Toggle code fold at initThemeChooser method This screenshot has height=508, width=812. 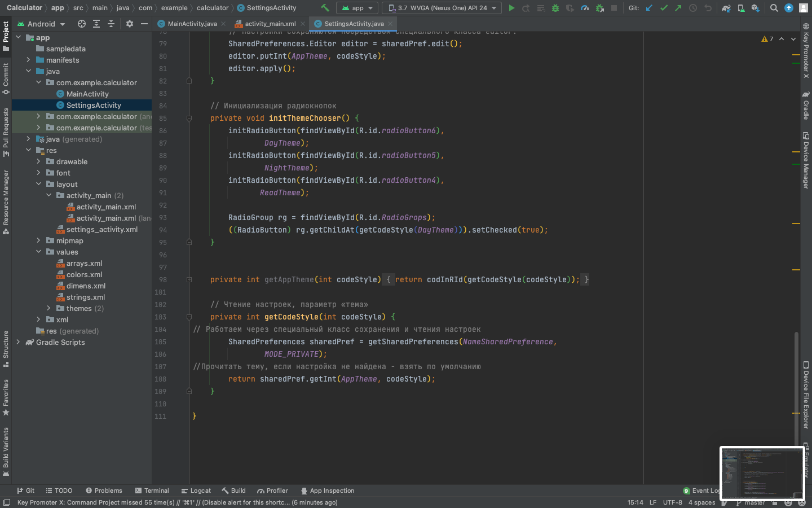(x=189, y=119)
